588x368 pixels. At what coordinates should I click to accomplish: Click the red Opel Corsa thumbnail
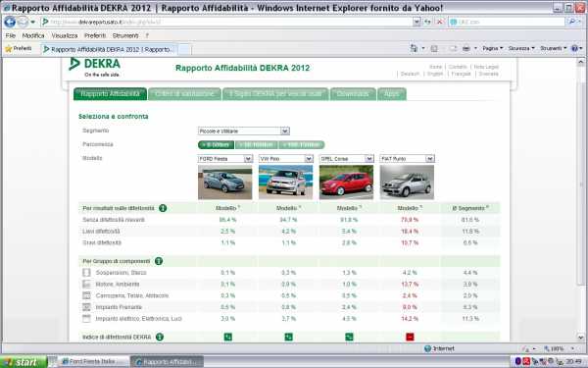(346, 183)
